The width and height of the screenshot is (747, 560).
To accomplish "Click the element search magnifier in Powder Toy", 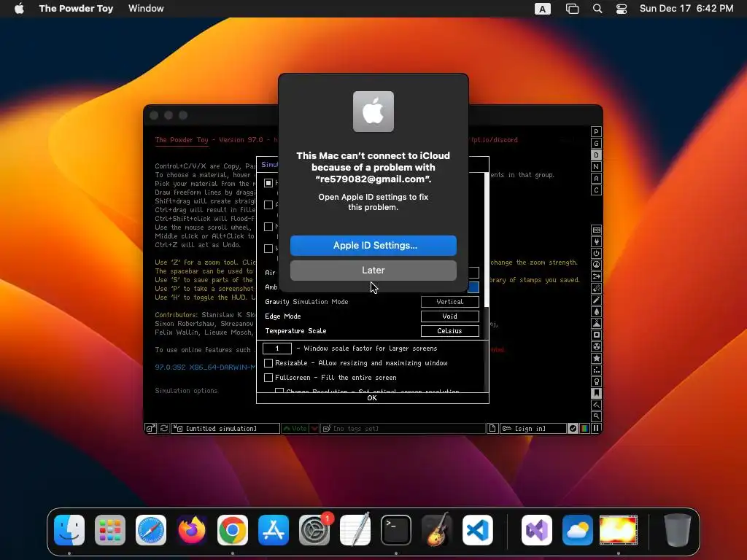I will pyautogui.click(x=596, y=416).
